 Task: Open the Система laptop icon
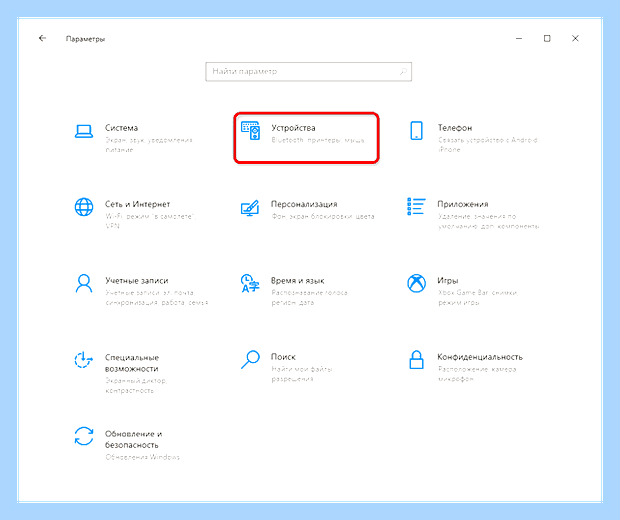[x=84, y=131]
